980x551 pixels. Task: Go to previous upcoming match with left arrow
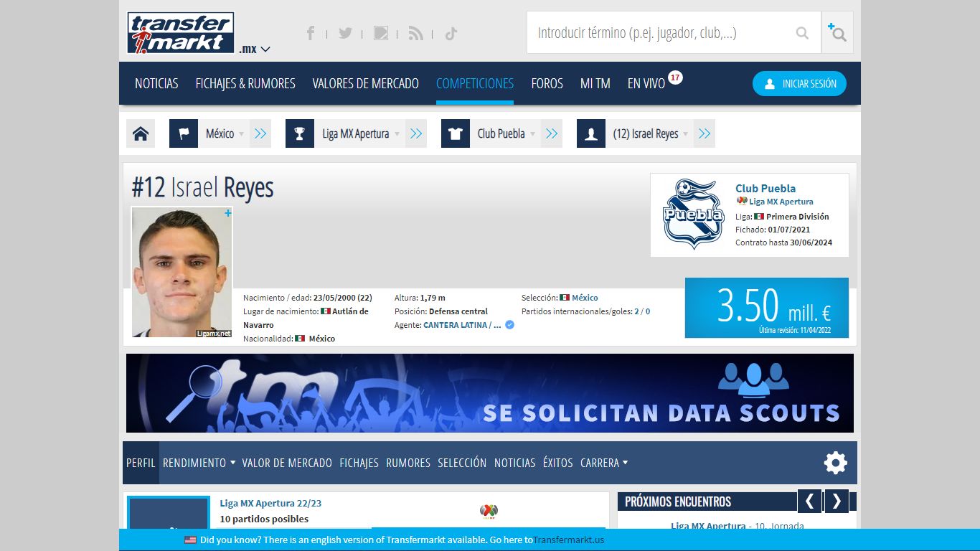[x=809, y=501]
